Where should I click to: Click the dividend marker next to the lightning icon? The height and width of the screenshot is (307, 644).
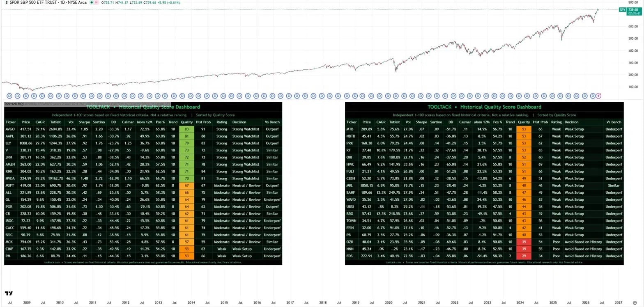(x=592, y=96)
